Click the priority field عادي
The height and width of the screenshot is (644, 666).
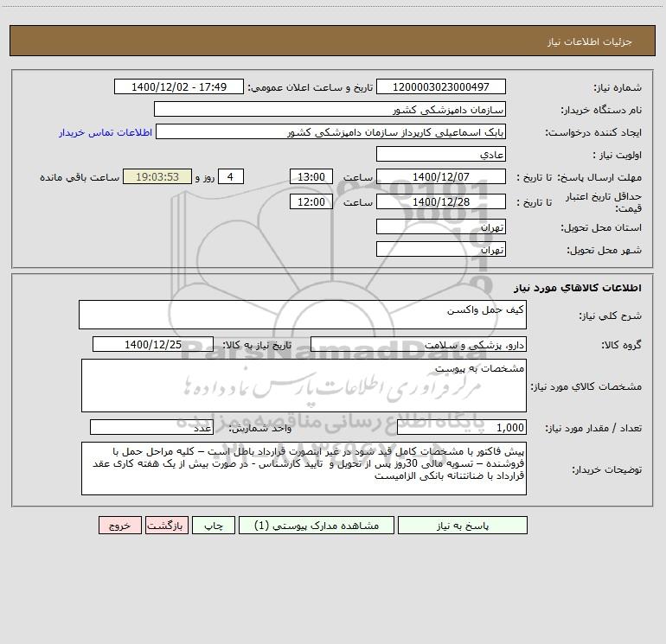coord(441,154)
